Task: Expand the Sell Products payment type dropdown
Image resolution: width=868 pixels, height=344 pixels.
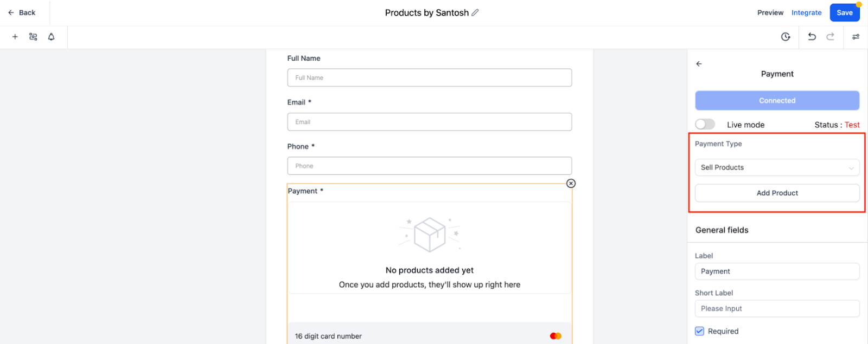Action: pyautogui.click(x=777, y=167)
